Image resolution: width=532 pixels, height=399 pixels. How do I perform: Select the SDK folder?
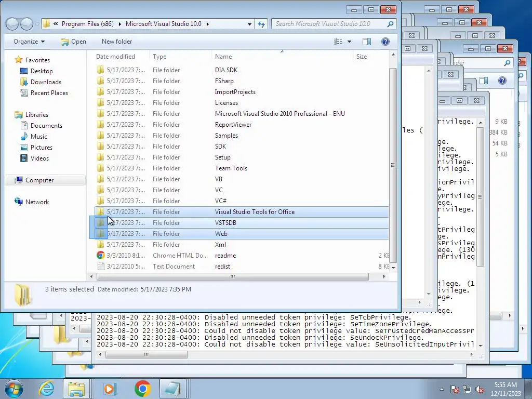[220, 146]
